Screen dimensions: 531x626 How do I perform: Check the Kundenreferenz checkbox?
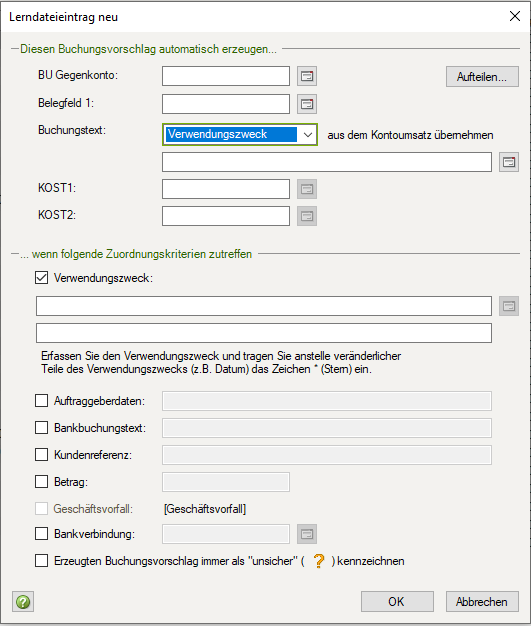point(42,454)
